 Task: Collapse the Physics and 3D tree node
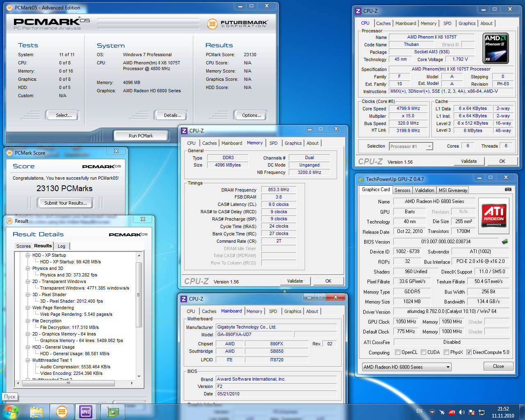click(28, 268)
